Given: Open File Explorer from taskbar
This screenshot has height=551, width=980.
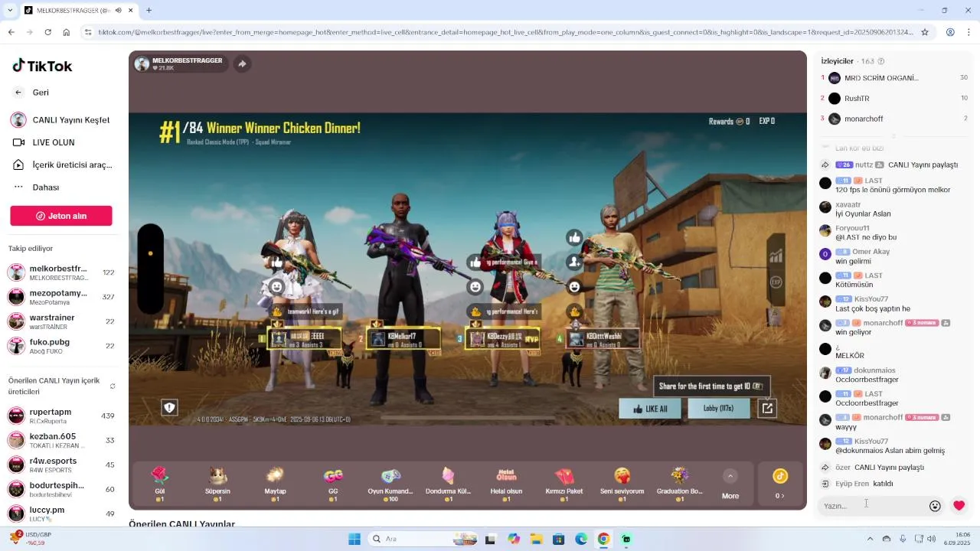Looking at the screenshot, I should tap(536, 539).
